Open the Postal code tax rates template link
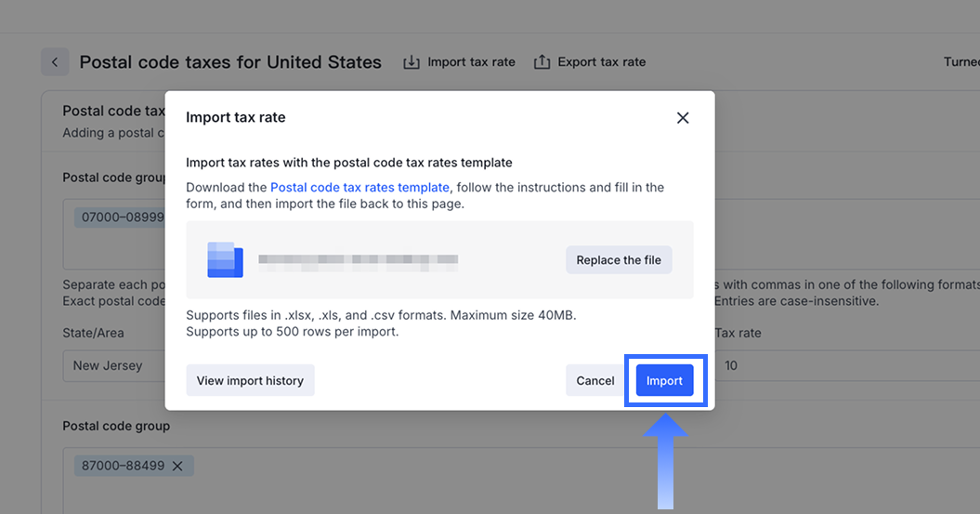 (x=359, y=187)
